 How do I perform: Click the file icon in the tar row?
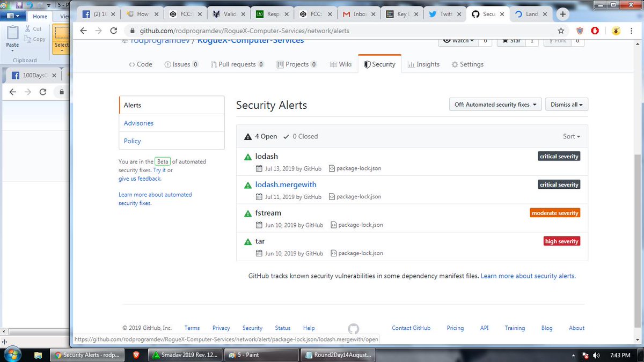tap(333, 253)
